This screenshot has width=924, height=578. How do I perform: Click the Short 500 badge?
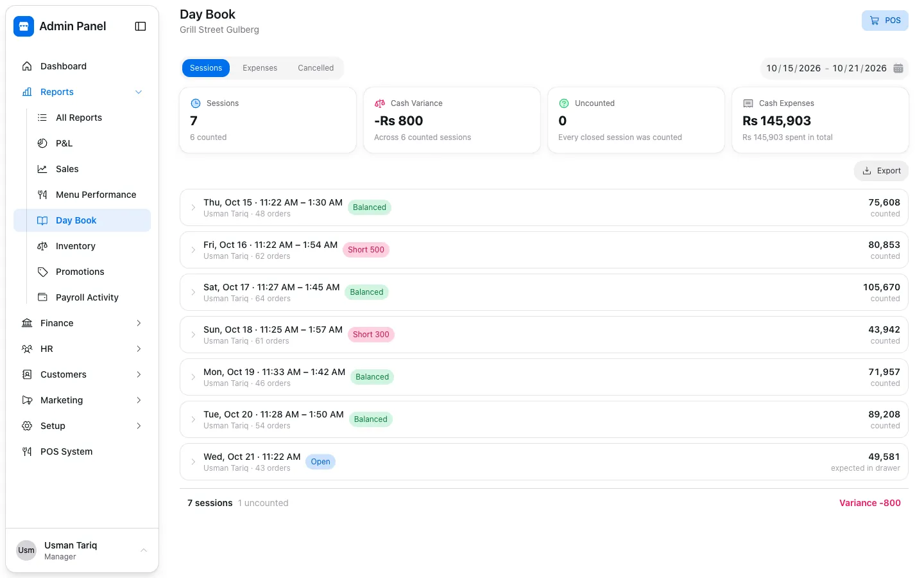point(366,250)
